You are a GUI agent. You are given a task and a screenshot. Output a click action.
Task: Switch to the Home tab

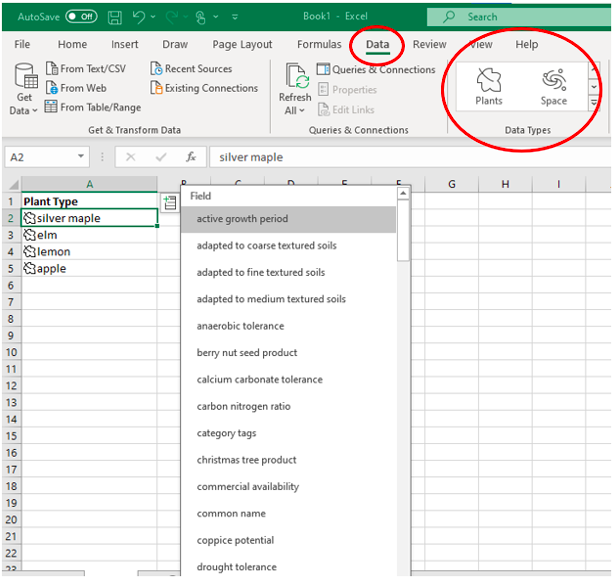coord(72,44)
